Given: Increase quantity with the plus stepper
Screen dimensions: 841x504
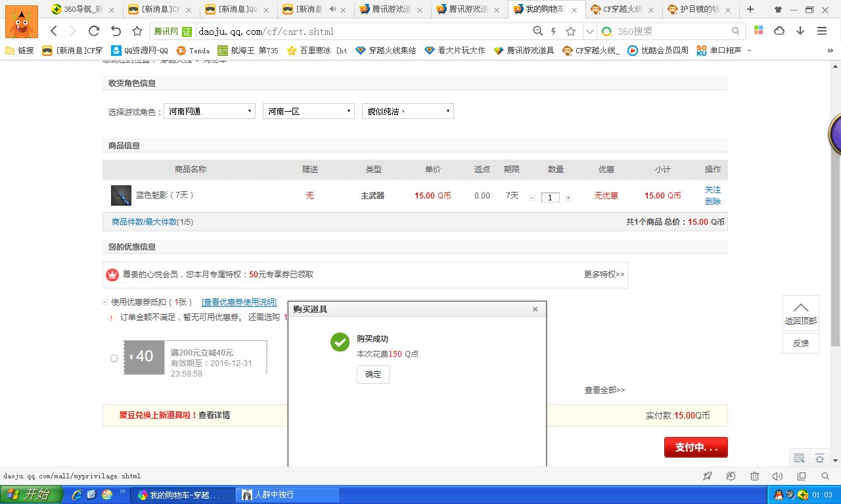Looking at the screenshot, I should tap(568, 197).
